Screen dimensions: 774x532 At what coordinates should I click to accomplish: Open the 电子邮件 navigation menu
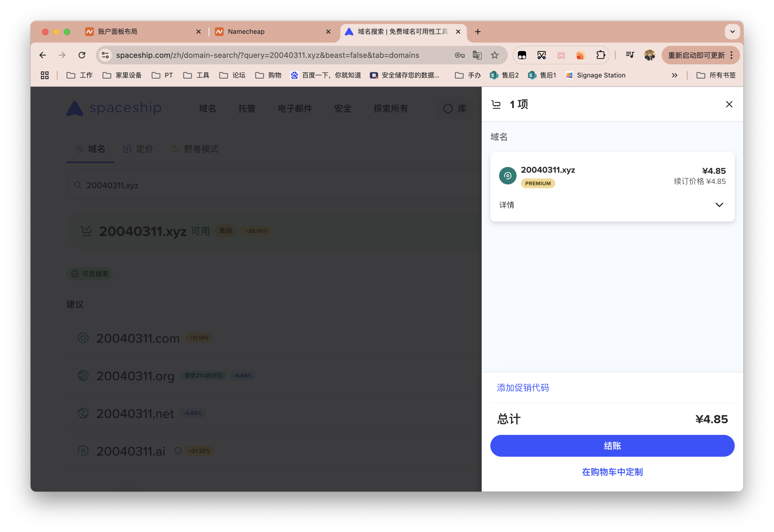click(295, 109)
